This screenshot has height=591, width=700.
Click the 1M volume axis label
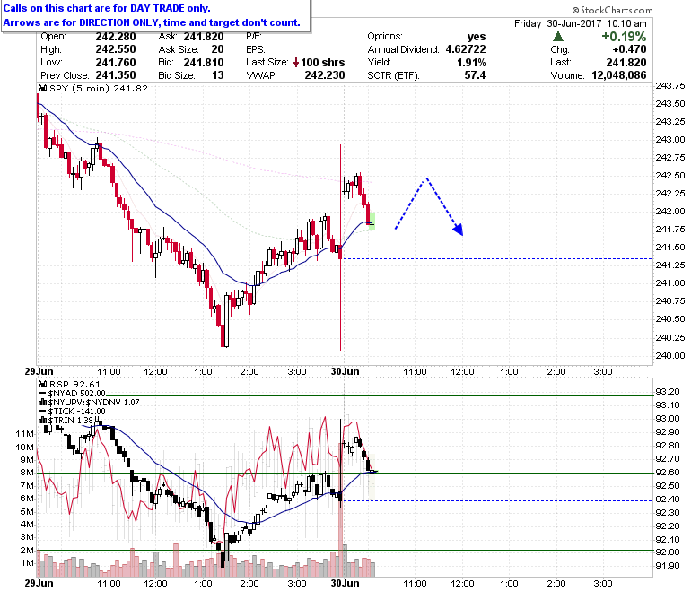tap(27, 563)
